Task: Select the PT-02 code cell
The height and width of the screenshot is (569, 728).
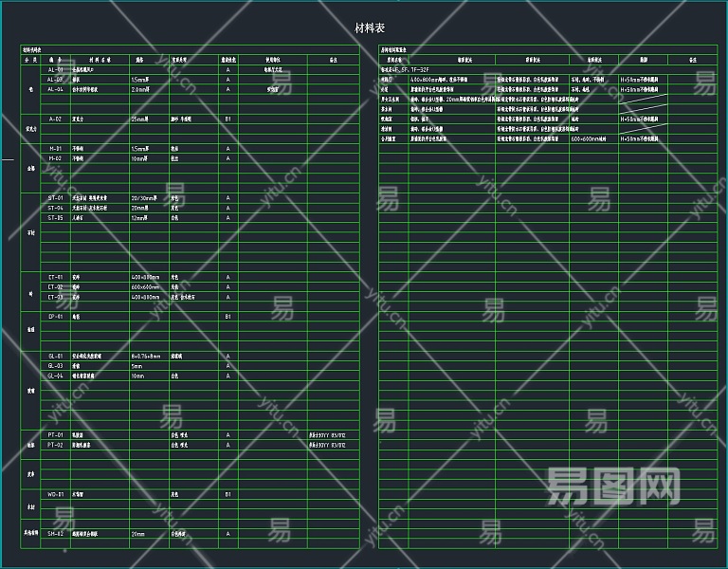Action: click(x=55, y=444)
